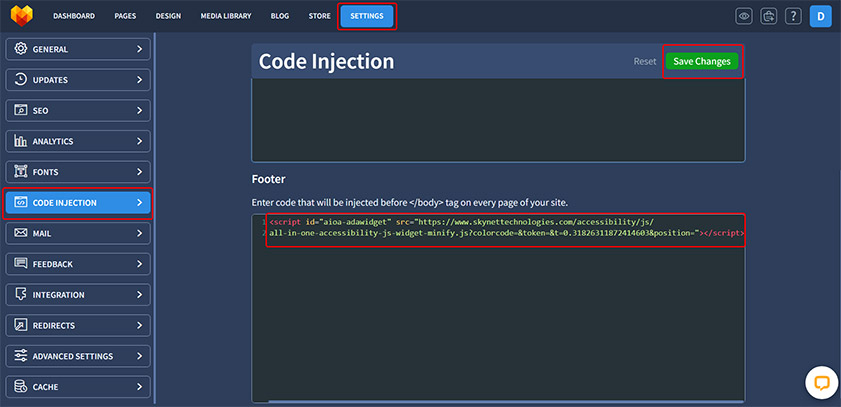Click inside the header code editor area
841x407 pixels.
coord(498,120)
